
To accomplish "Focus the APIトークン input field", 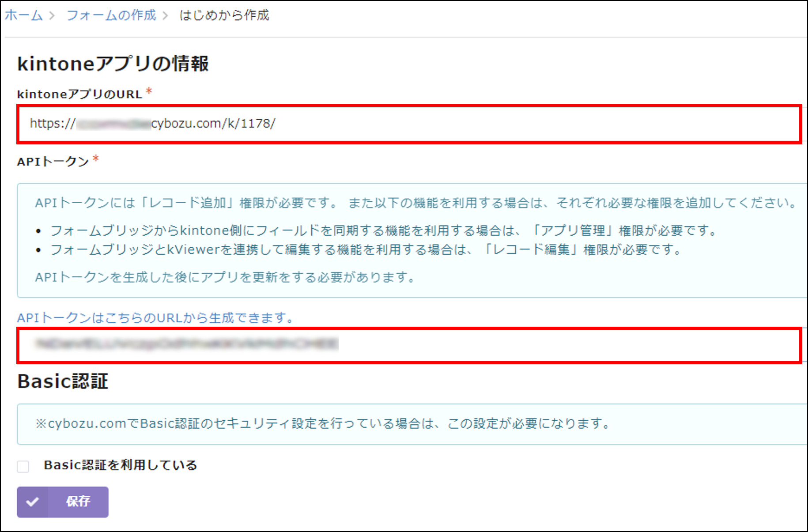I will tap(409, 345).
